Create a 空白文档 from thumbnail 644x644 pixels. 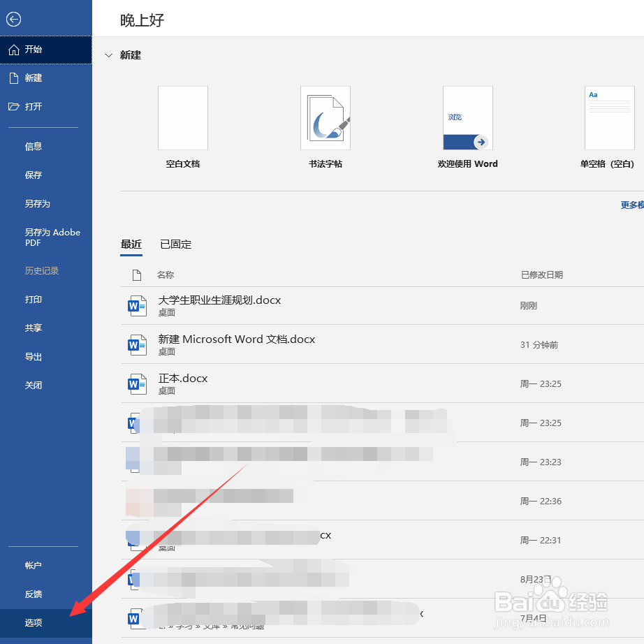click(183, 118)
